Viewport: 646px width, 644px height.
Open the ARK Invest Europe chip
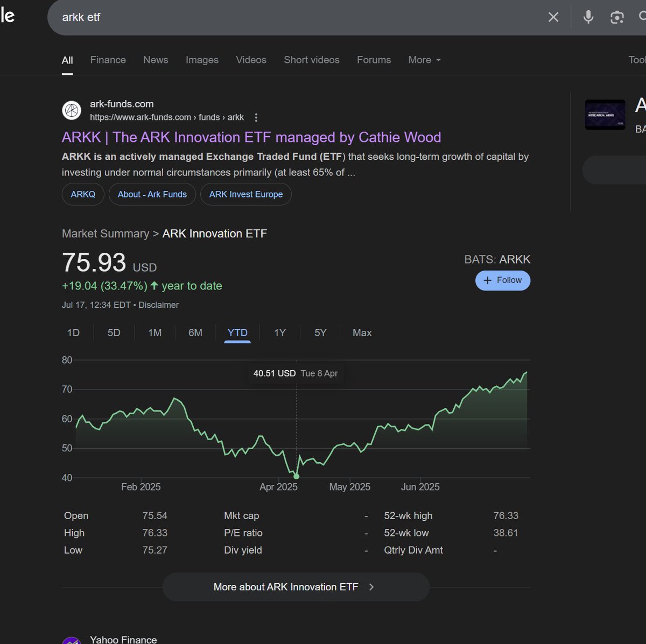tap(246, 194)
